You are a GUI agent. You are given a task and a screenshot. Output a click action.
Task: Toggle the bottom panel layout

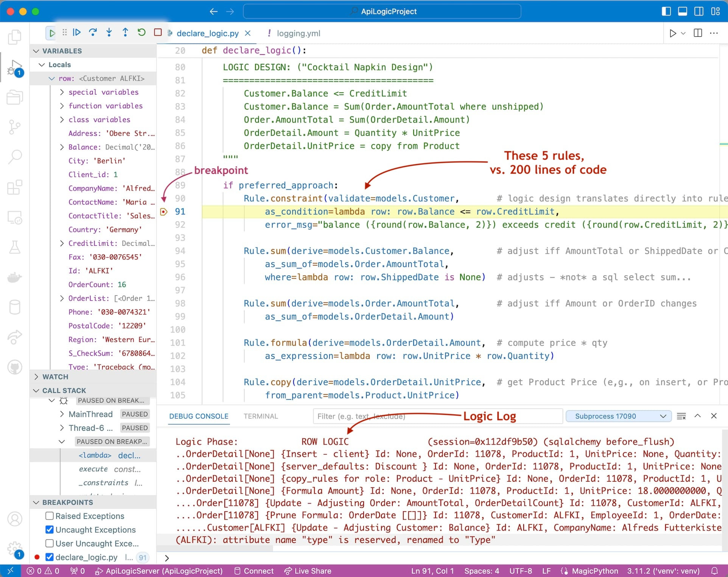point(683,11)
